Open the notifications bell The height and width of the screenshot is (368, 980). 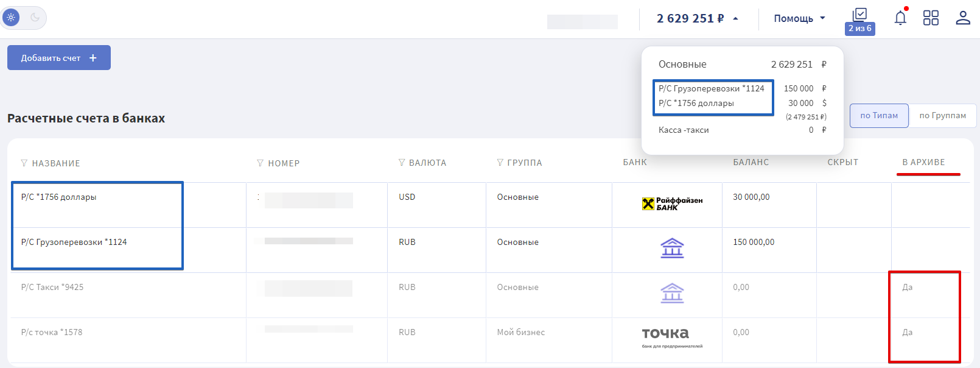900,18
